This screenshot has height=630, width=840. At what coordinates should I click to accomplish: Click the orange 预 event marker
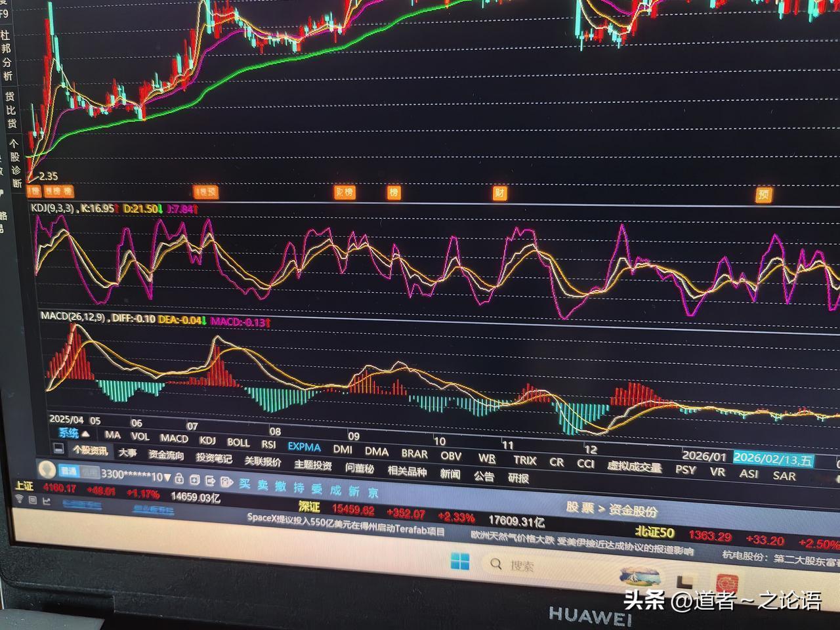[x=763, y=194]
